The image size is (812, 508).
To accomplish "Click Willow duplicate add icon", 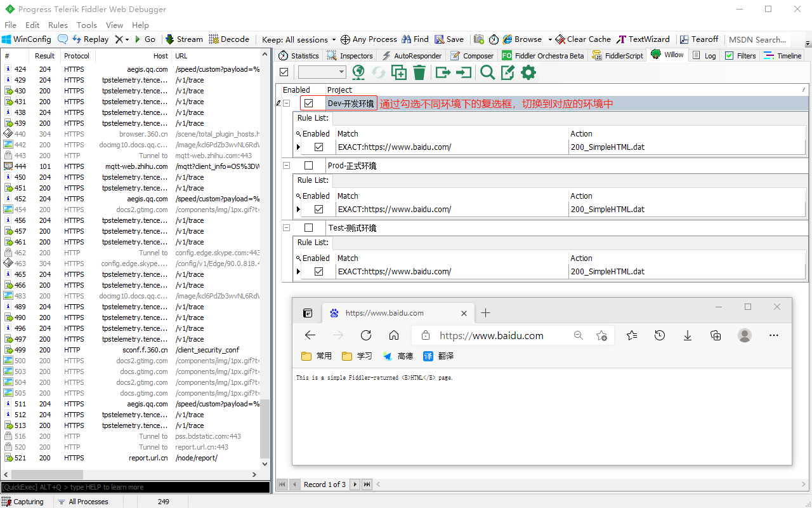I will pos(399,72).
